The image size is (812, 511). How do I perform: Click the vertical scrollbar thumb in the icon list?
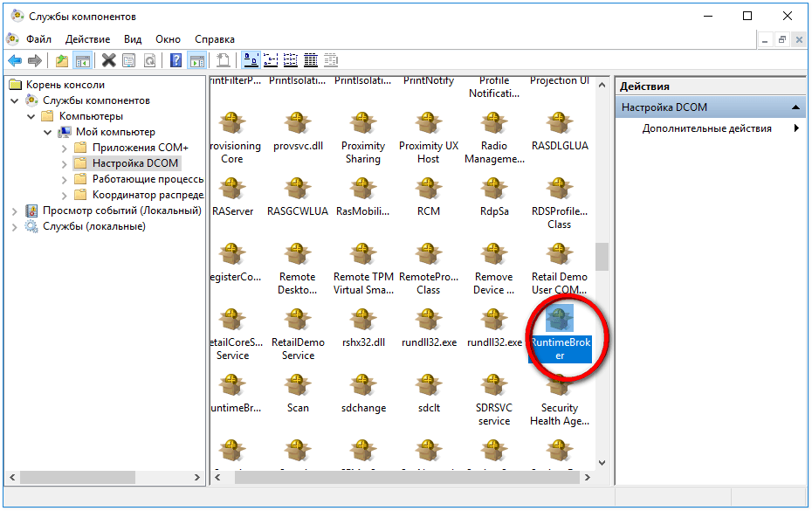(602, 257)
